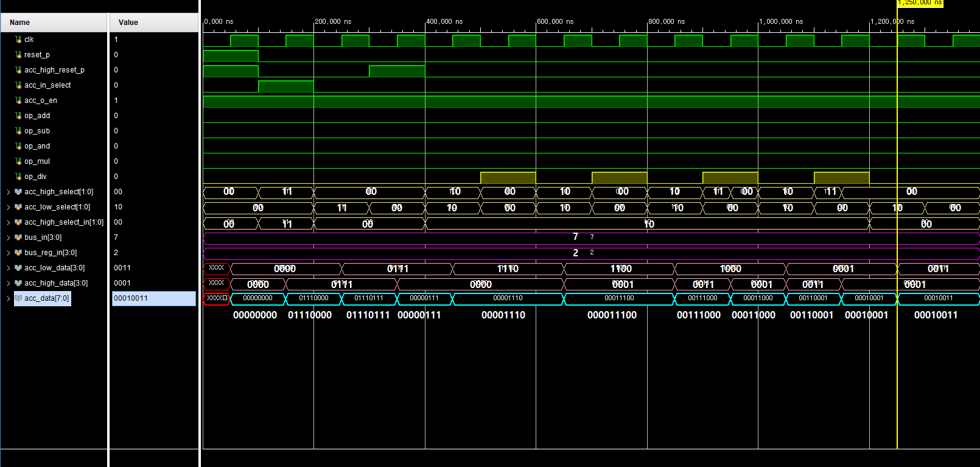Click the op_and signal icon
980x467 pixels.
pyautogui.click(x=18, y=146)
